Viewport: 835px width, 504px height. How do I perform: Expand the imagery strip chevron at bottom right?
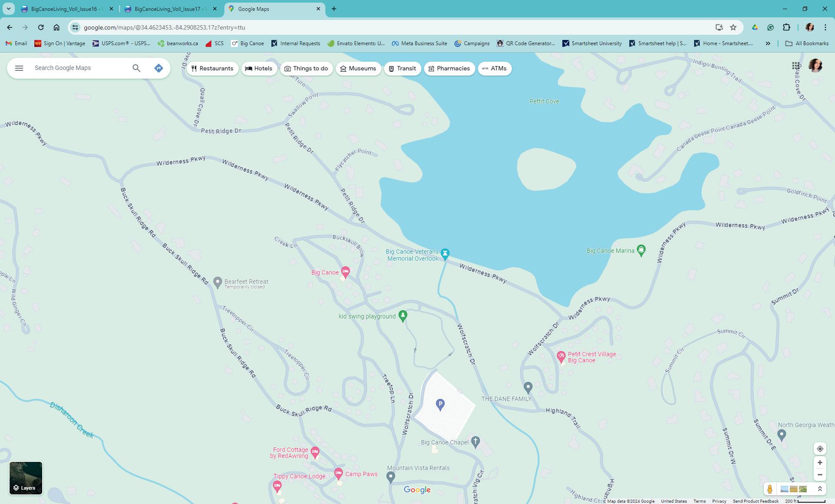point(820,489)
